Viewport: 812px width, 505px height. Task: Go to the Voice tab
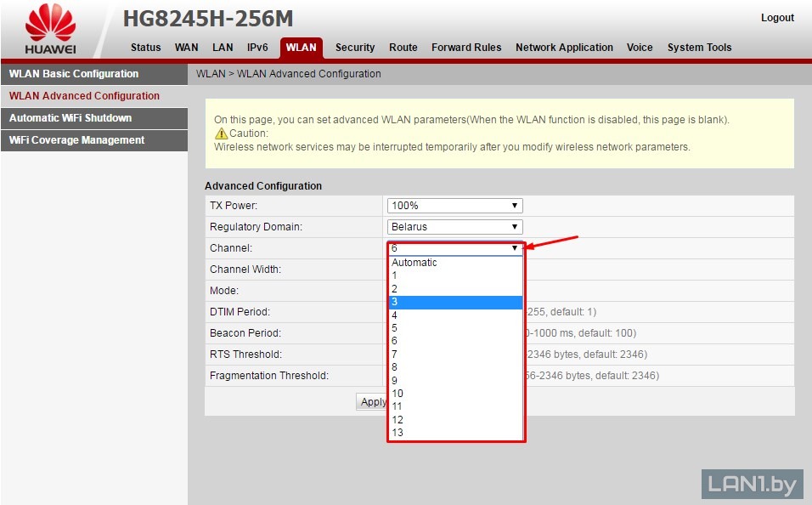pyautogui.click(x=640, y=47)
